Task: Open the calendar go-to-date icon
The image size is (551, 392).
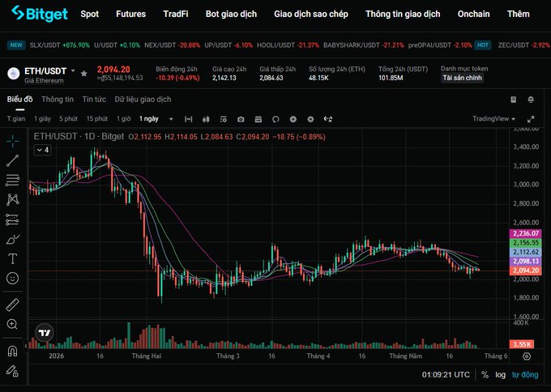Action: coord(258,119)
